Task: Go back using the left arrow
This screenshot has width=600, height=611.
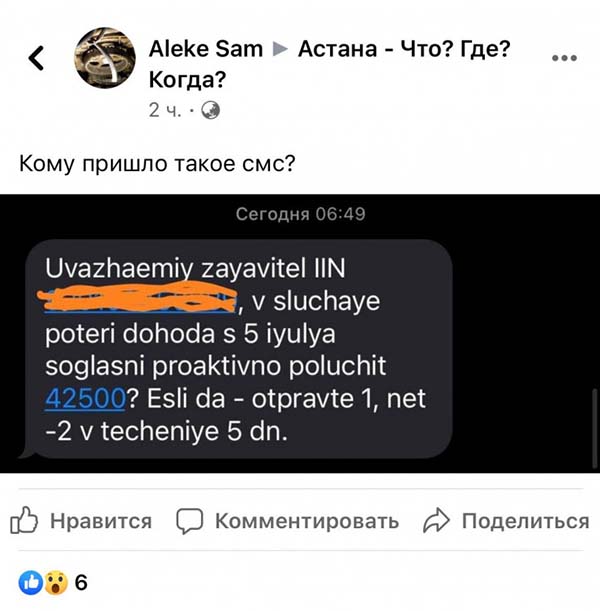Action: [x=36, y=58]
